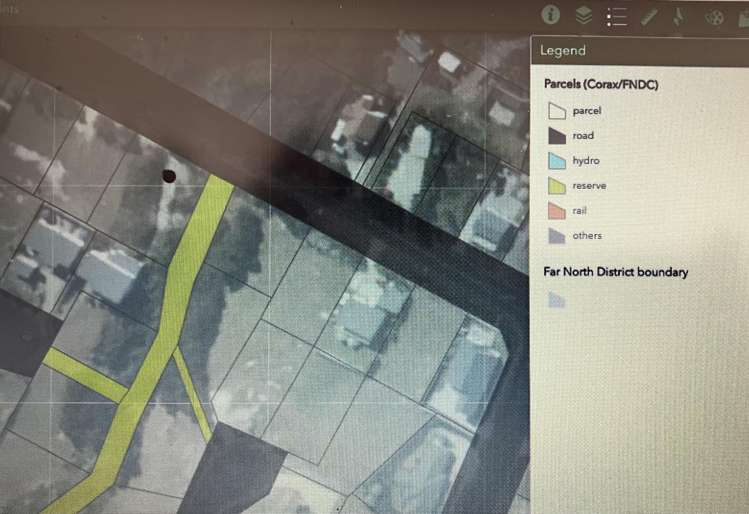
Task: Click the Far North District boundary heading
Action: tap(615, 272)
